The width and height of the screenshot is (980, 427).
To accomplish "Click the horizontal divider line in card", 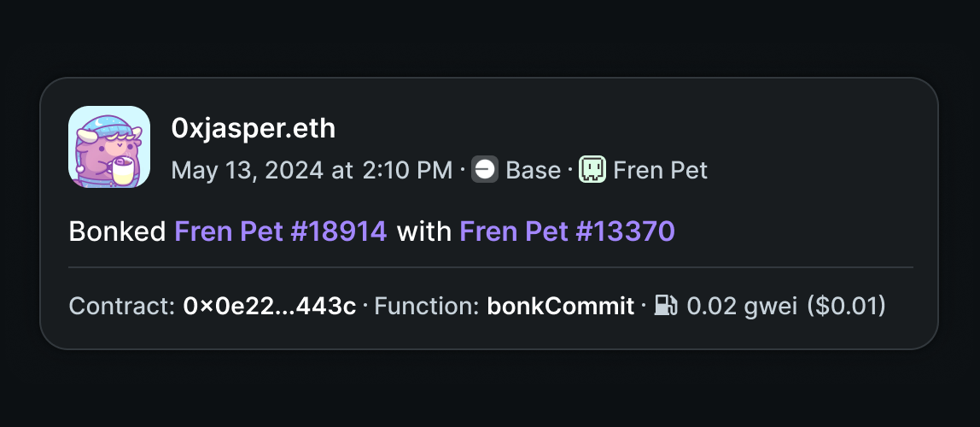I will (491, 267).
